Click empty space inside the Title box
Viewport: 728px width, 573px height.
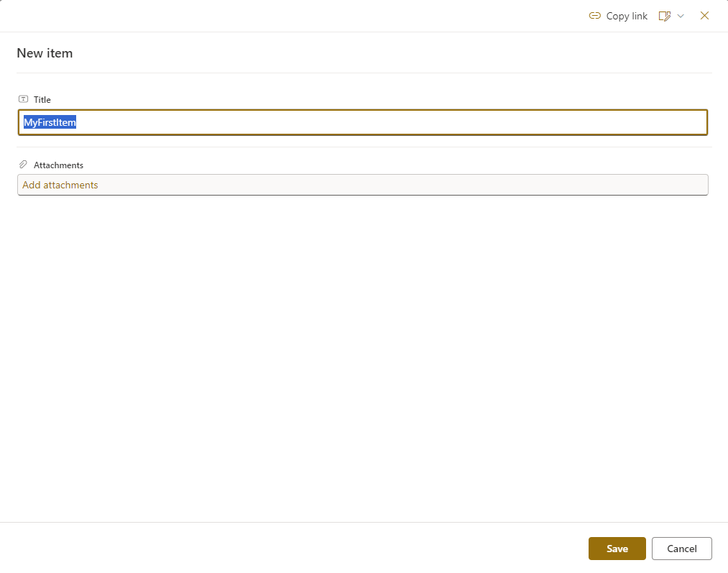(388, 122)
